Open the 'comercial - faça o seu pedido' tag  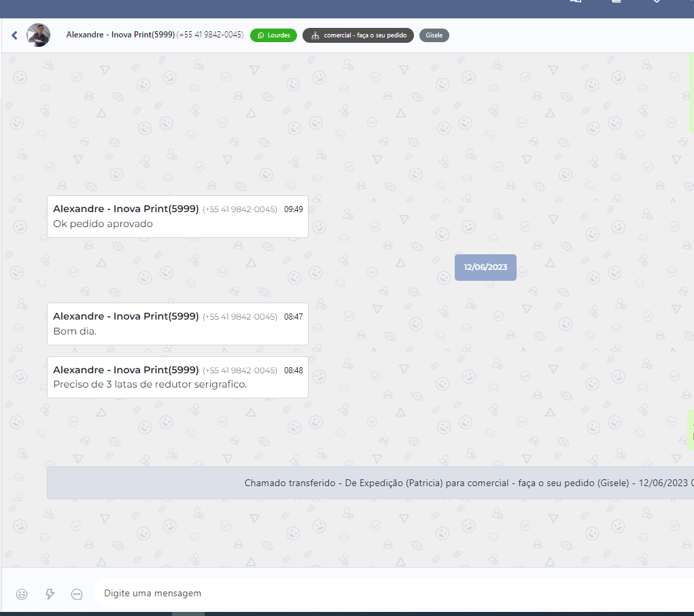click(x=358, y=35)
